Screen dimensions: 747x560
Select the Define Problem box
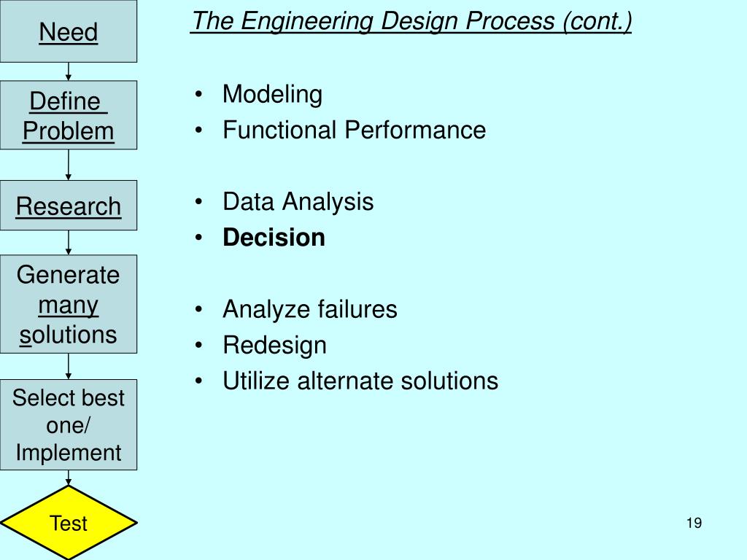coord(68,115)
